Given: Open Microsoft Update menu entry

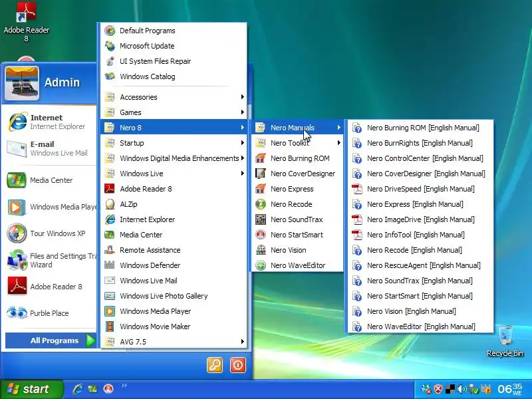Looking at the screenshot, I should pos(174,46).
